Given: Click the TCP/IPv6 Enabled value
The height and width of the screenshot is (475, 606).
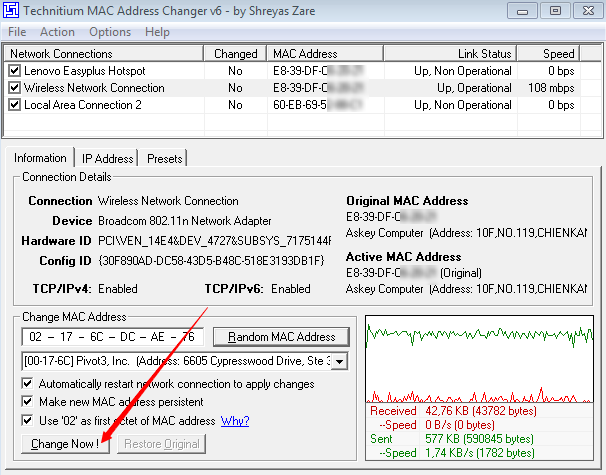Looking at the screenshot, I should pos(291,289).
